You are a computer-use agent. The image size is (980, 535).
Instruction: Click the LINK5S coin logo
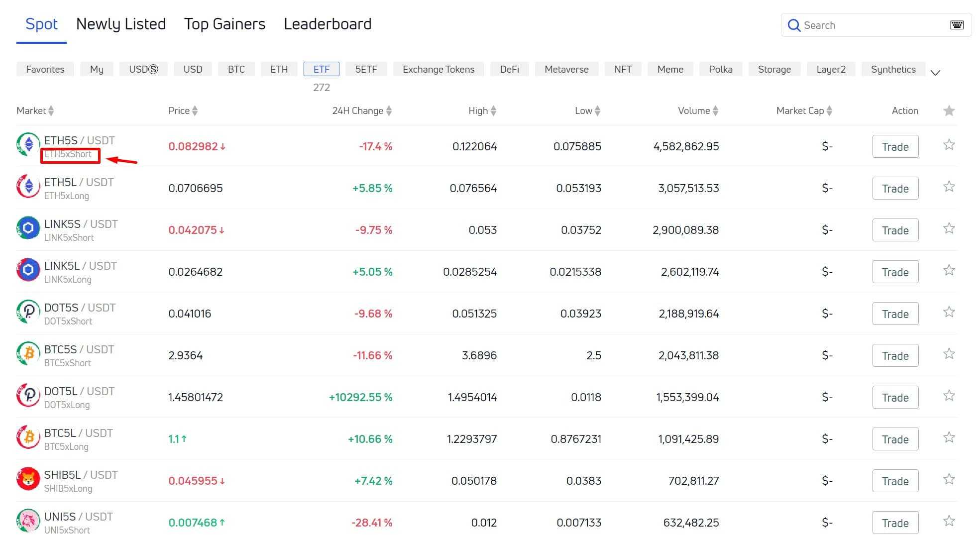click(x=28, y=228)
